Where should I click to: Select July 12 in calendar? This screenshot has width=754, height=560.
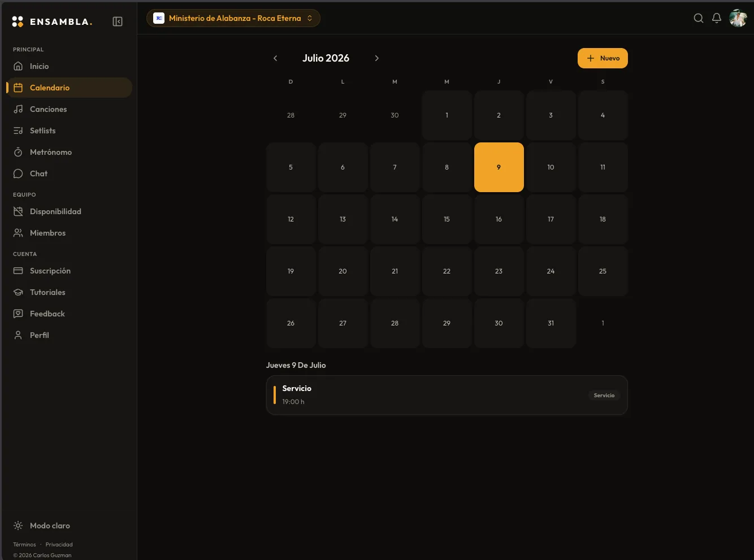[291, 219]
